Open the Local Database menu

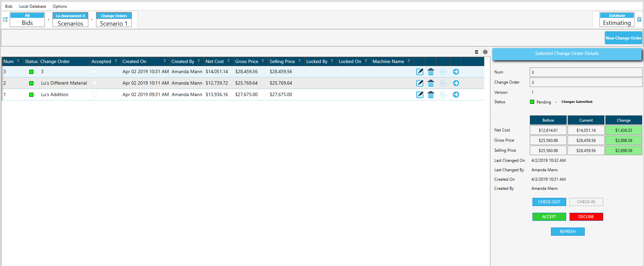click(33, 6)
